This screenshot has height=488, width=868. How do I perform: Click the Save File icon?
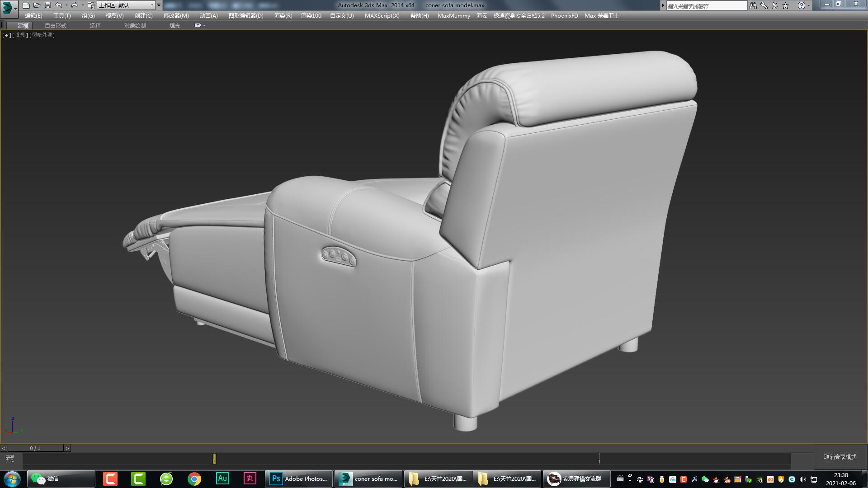(47, 5)
